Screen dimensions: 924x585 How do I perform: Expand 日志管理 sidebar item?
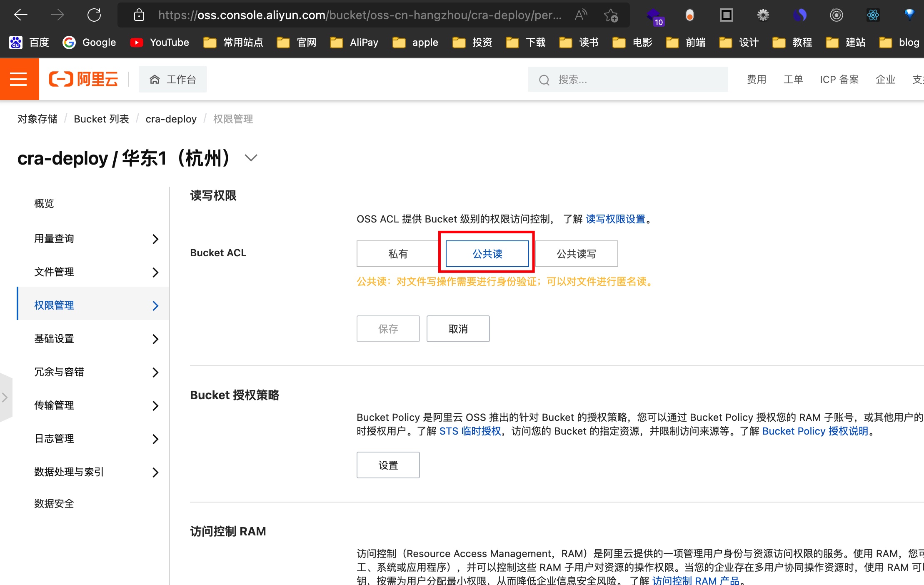click(x=93, y=439)
